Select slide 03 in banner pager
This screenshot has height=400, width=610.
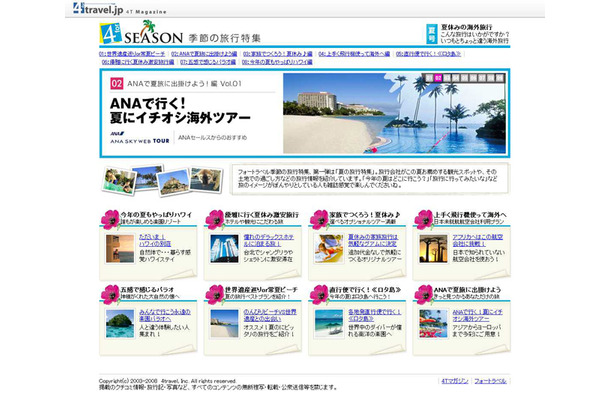coord(447,78)
